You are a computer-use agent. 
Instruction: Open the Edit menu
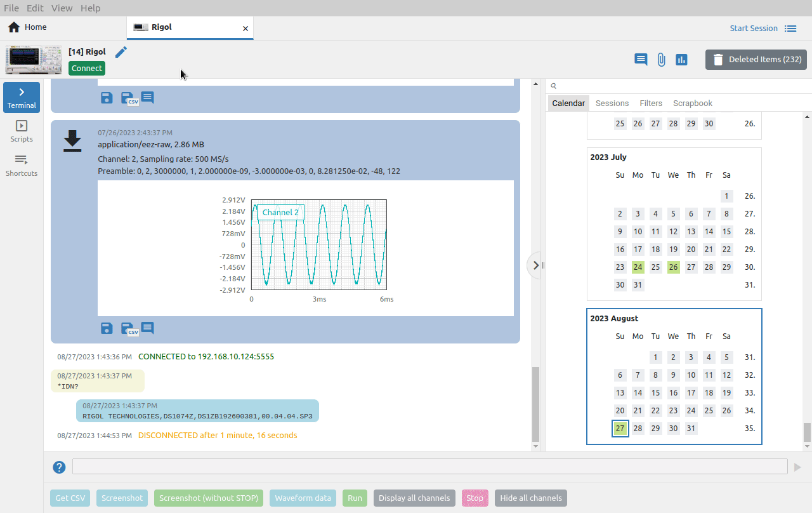pyautogui.click(x=35, y=8)
